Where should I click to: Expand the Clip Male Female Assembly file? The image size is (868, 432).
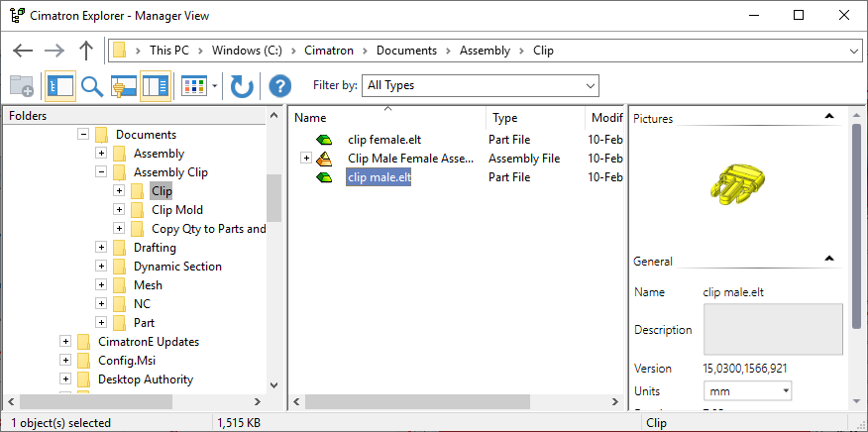click(306, 159)
